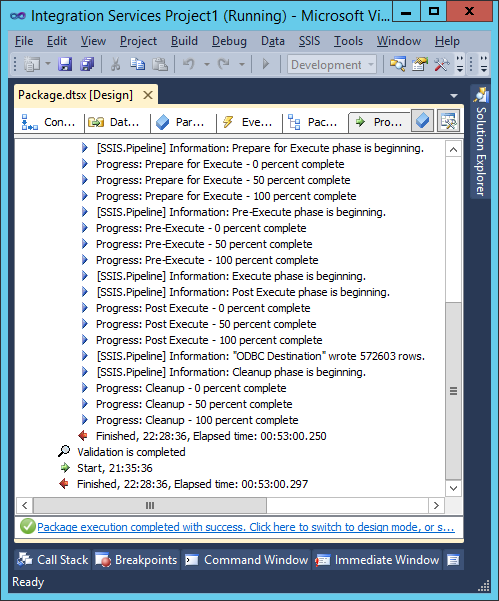499x601 pixels.
Task: Switch to the Package Explorer tab
Action: pyautogui.click(x=313, y=122)
